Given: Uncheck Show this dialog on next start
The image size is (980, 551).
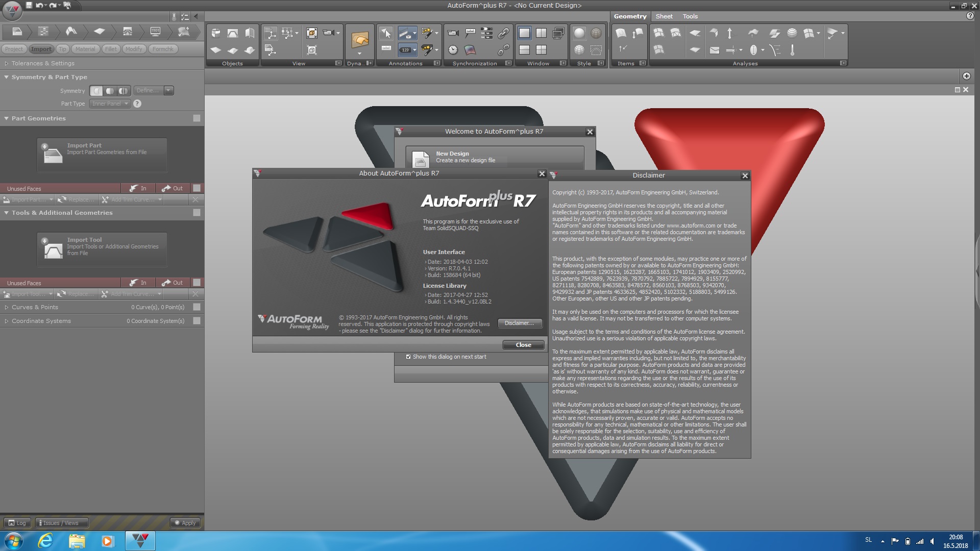Looking at the screenshot, I should pyautogui.click(x=408, y=357).
